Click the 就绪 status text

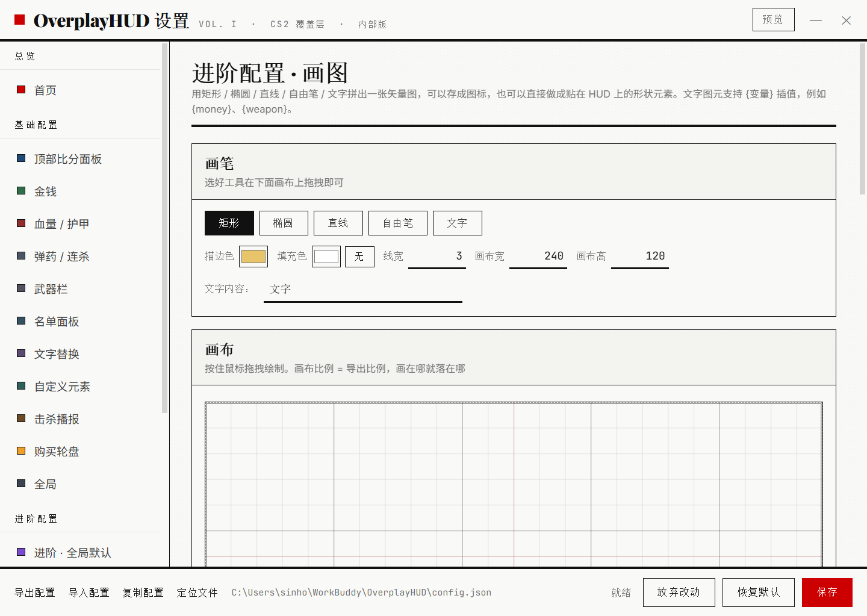point(621,593)
